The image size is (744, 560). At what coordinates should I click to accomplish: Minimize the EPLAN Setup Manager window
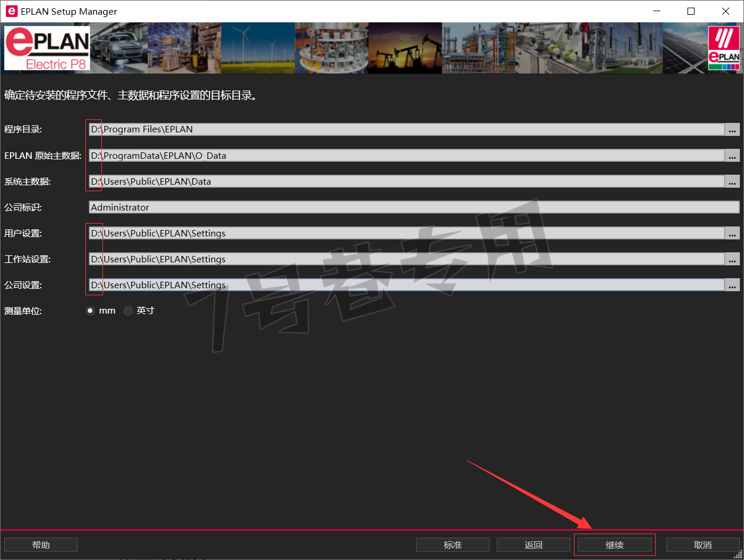pyautogui.click(x=656, y=11)
